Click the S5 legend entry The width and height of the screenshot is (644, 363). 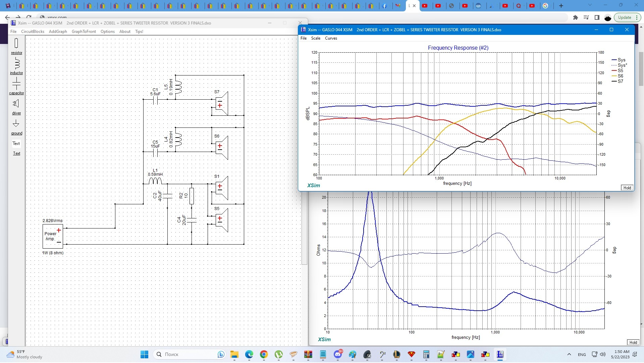tap(617, 71)
